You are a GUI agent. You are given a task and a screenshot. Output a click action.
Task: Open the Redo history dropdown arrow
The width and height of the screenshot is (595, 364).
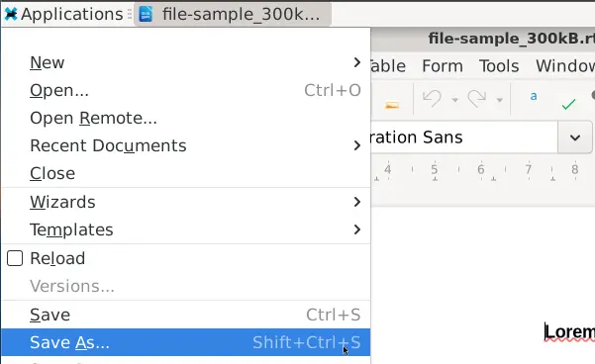(x=500, y=100)
